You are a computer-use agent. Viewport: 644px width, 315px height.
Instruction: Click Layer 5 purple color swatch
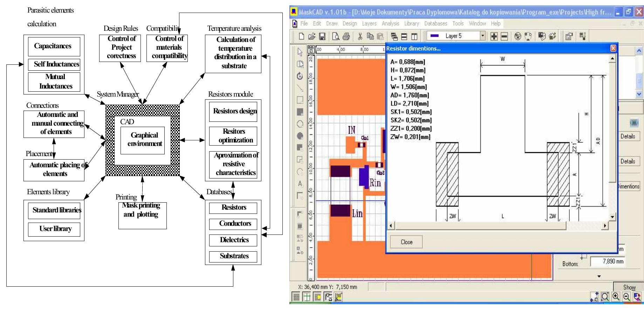pyautogui.click(x=434, y=36)
